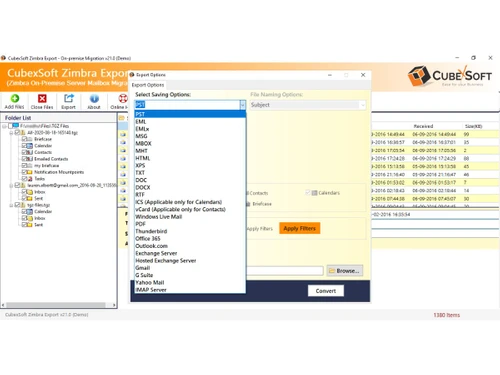The image size is (500, 375).
Task: Pick Exchange Server from the list
Action: click(x=190, y=253)
